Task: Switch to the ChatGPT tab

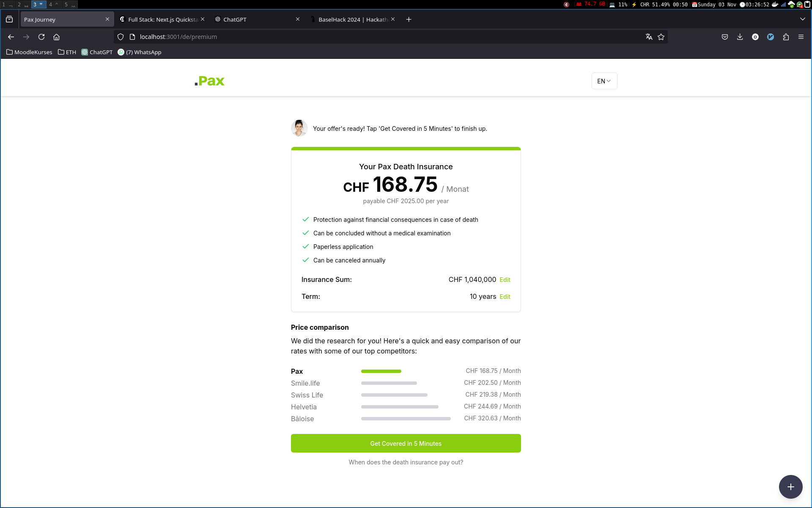Action: (x=254, y=19)
